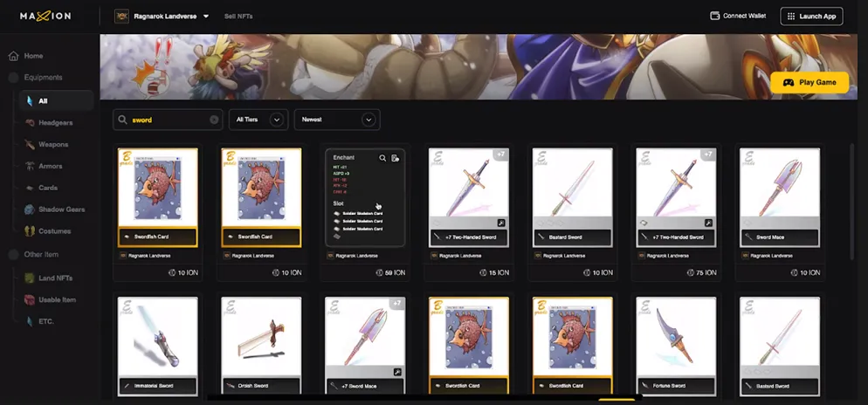Open the Ragnarok Landverse game dropdown
Image resolution: width=868 pixels, height=405 pixels.
coord(206,17)
